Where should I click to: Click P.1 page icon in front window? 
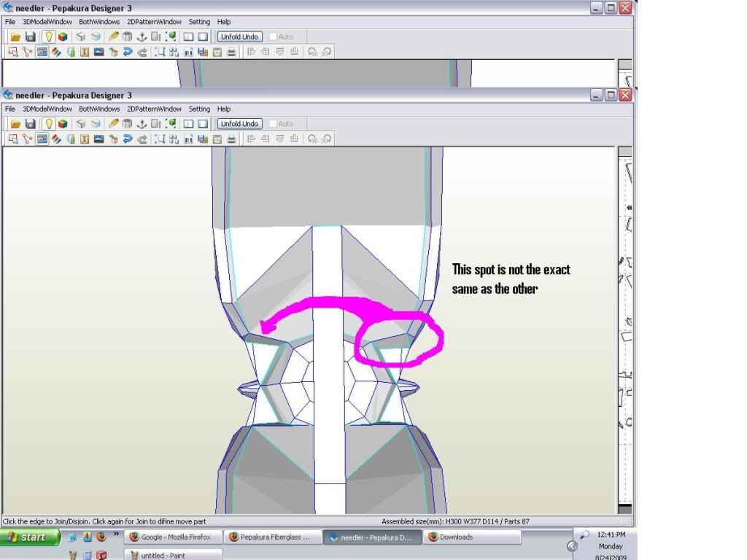tap(189, 139)
